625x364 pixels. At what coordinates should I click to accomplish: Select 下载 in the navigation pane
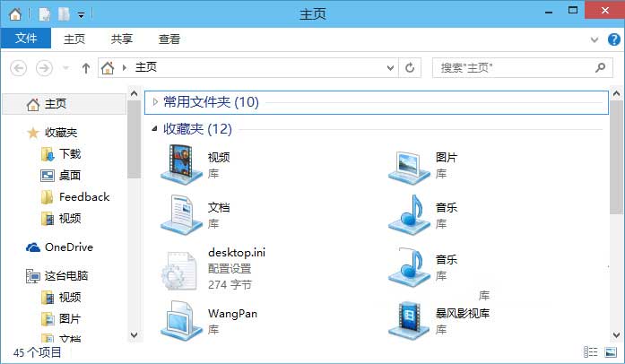(69, 154)
